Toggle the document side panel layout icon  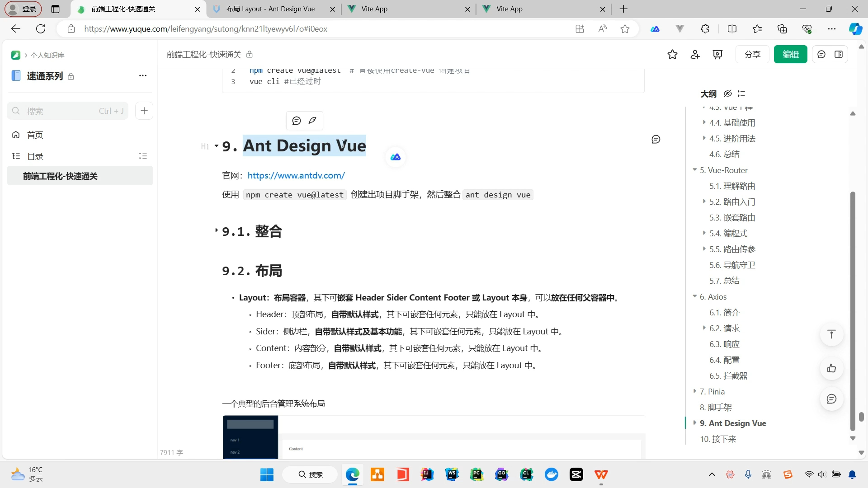point(839,54)
